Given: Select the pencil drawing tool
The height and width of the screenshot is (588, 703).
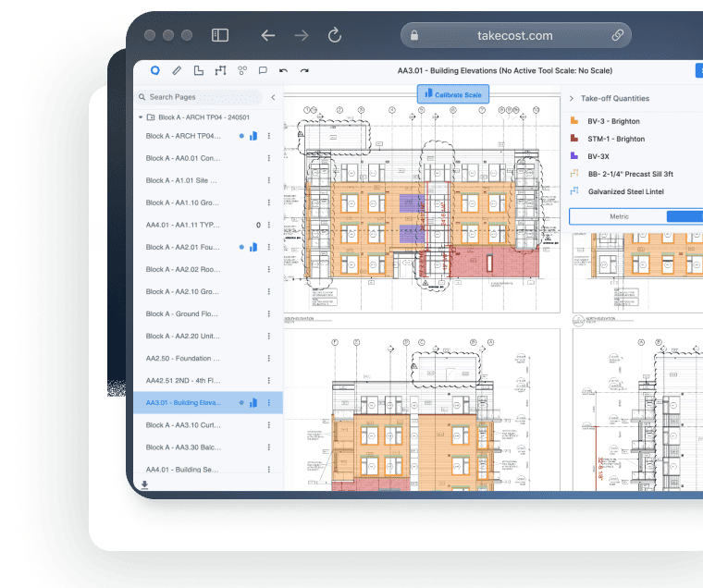Looking at the screenshot, I should tap(177, 70).
